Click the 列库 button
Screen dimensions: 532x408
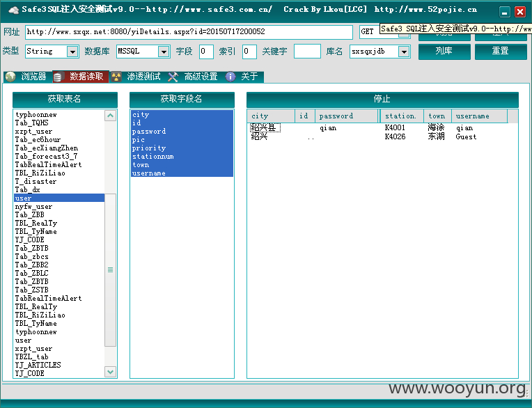tap(444, 52)
